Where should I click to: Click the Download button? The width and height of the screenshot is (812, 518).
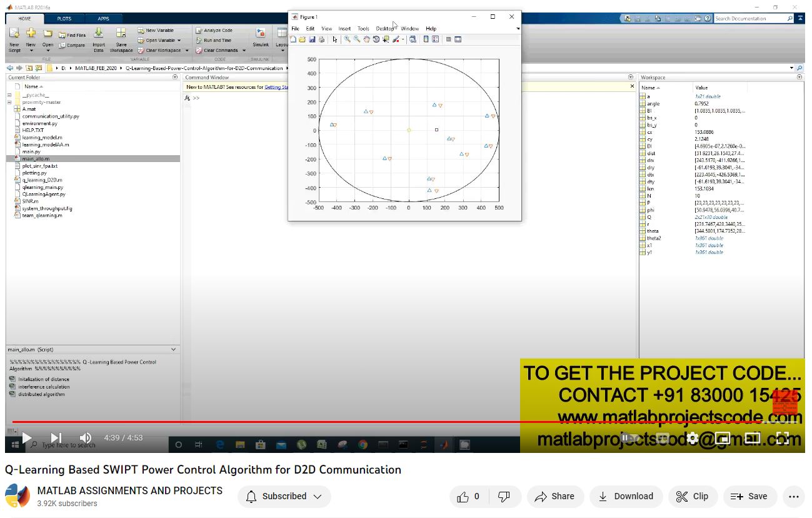(626, 497)
